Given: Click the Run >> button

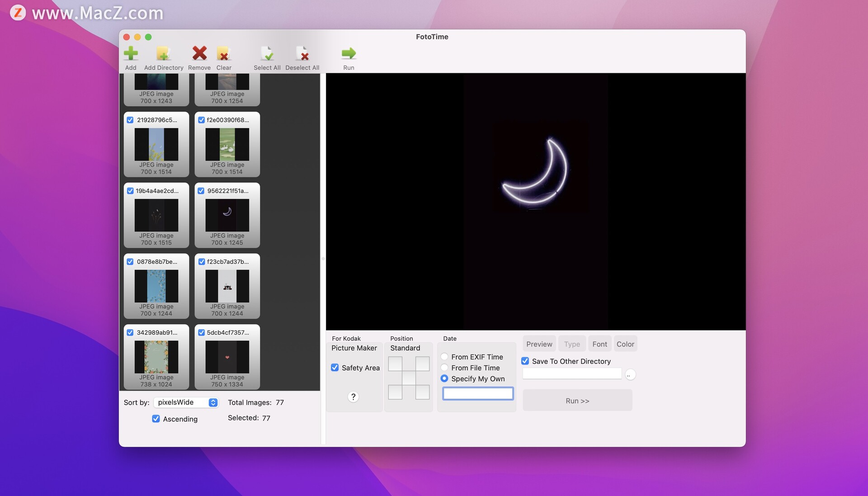Looking at the screenshot, I should (x=576, y=400).
